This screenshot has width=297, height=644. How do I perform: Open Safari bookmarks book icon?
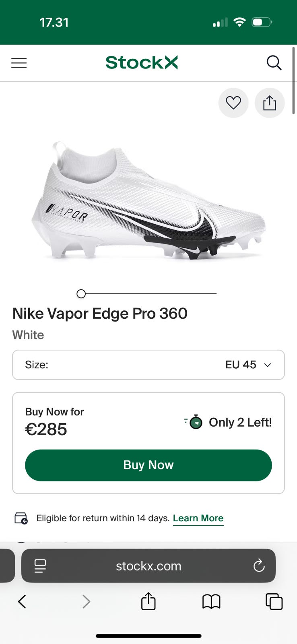pyautogui.click(x=211, y=602)
